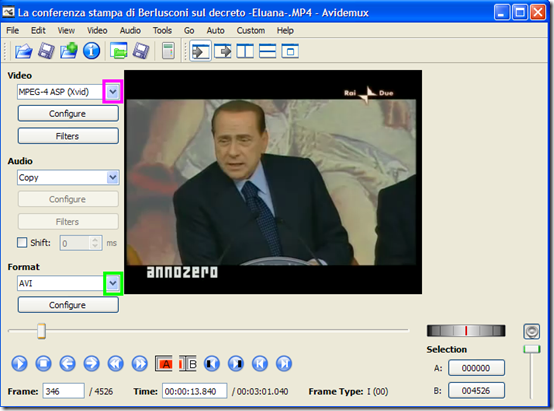Save video using the first floppy icon
The width and height of the screenshot is (554, 411).
pyautogui.click(x=46, y=51)
